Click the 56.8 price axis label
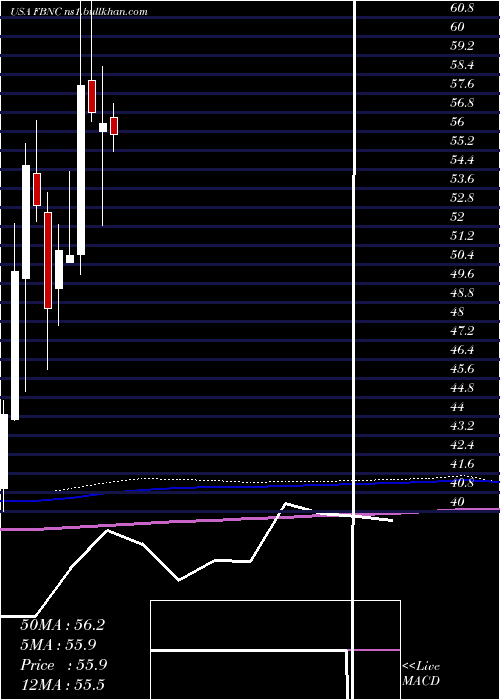Image resolution: width=500 pixels, height=700 pixels. point(462,103)
